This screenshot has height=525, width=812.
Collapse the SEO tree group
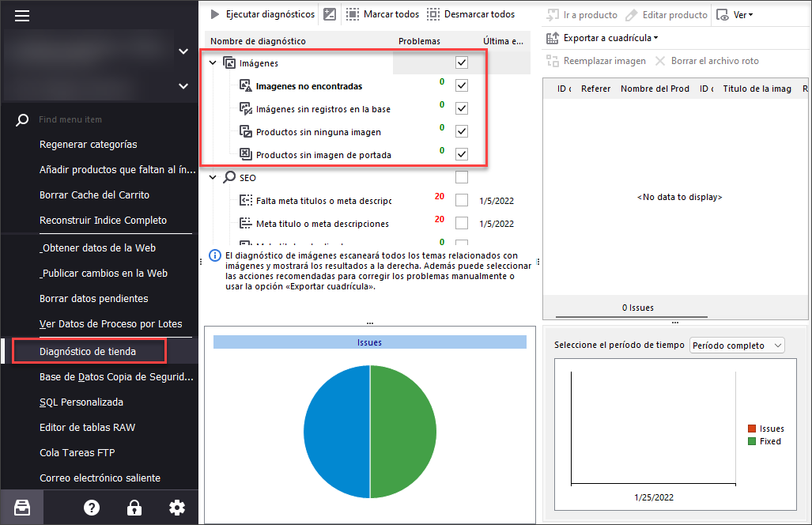coord(213,178)
